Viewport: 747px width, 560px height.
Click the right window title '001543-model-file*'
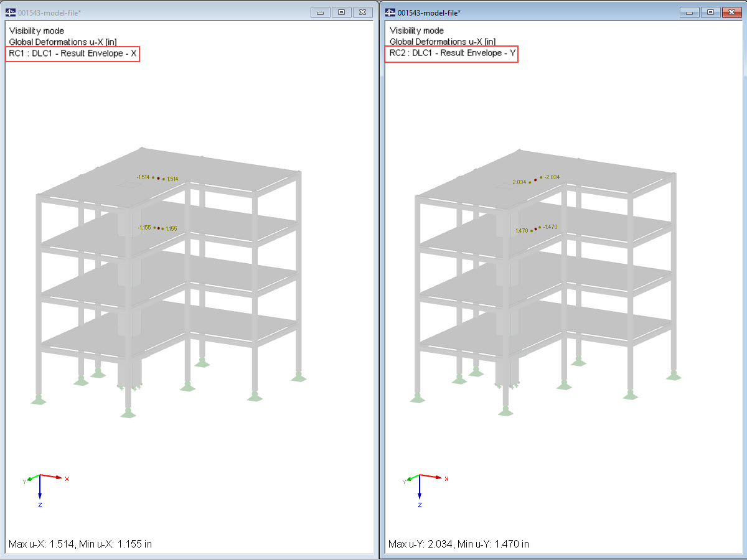click(429, 12)
